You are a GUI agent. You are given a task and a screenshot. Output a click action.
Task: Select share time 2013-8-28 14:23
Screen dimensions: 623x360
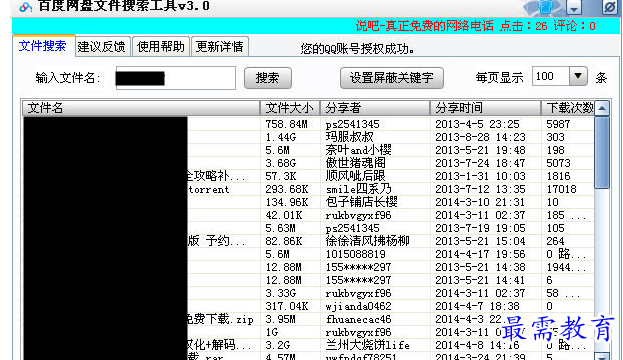point(480,137)
